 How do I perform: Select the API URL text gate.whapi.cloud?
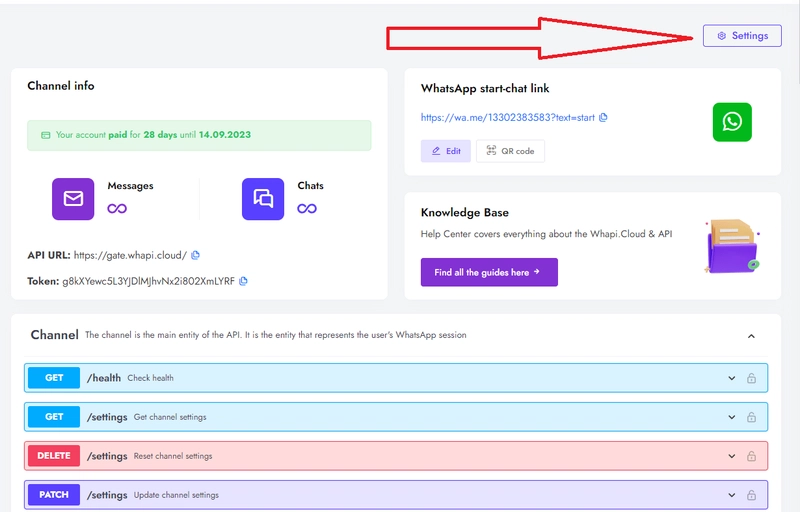click(x=130, y=255)
